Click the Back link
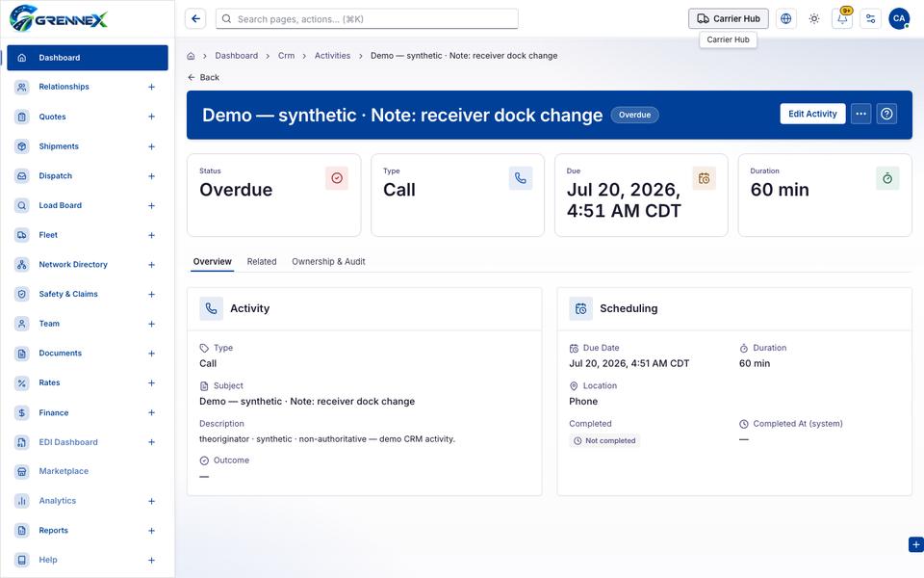Viewport: 924px width, 578px height. pyautogui.click(x=203, y=77)
